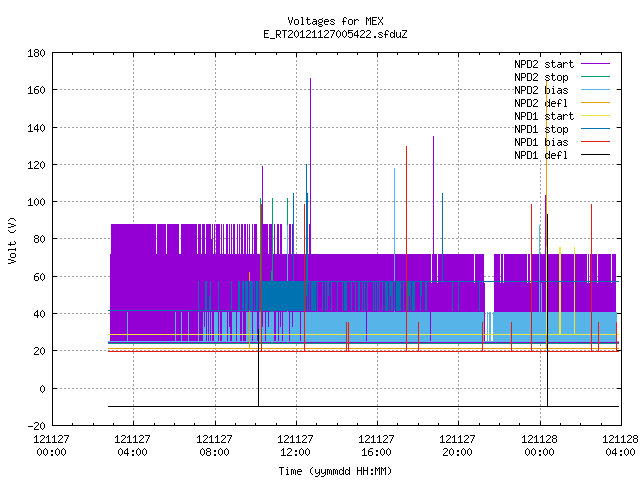Click the 'NPD2 stop' legend label
The height and width of the screenshot is (480, 640).
[x=541, y=77]
